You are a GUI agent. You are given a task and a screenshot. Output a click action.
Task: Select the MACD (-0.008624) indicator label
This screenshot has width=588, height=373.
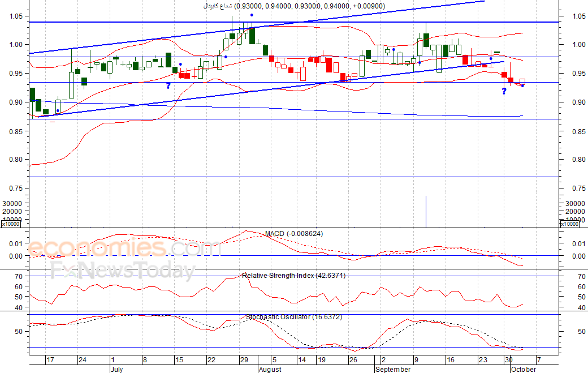pos(293,233)
